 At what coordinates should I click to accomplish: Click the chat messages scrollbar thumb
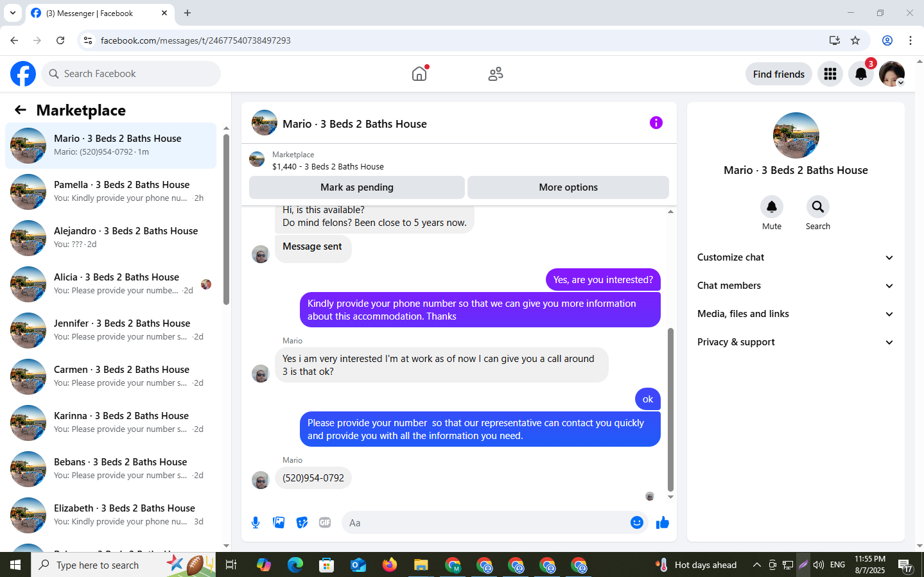(670, 409)
